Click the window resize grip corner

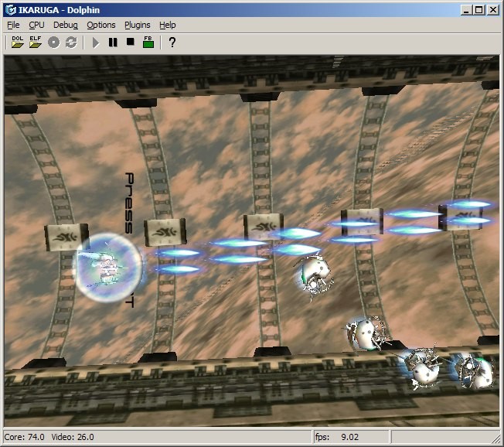click(x=496, y=439)
